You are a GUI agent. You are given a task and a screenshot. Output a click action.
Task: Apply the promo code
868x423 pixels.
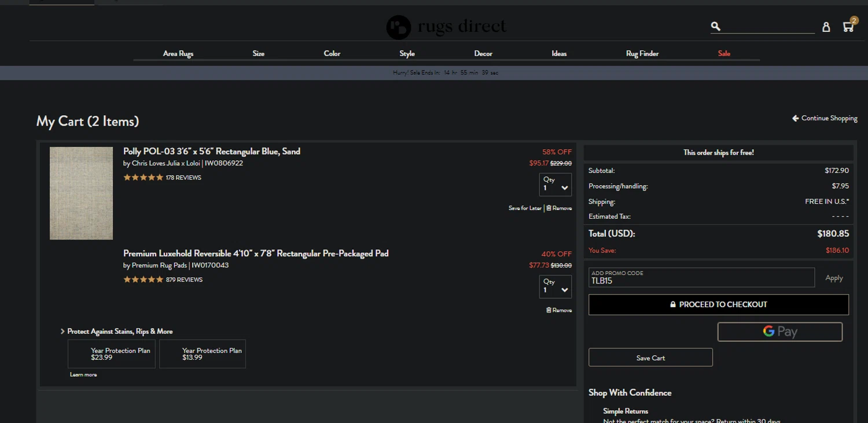tap(834, 278)
